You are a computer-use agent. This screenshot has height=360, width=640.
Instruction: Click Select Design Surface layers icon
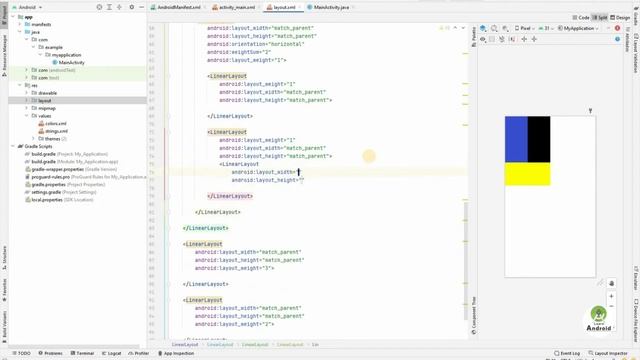pyautogui.click(x=483, y=28)
